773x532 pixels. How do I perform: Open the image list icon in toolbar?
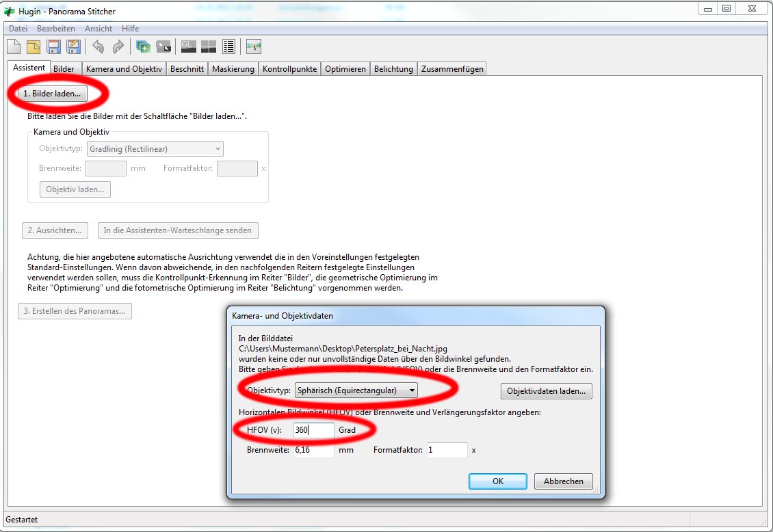(x=228, y=46)
